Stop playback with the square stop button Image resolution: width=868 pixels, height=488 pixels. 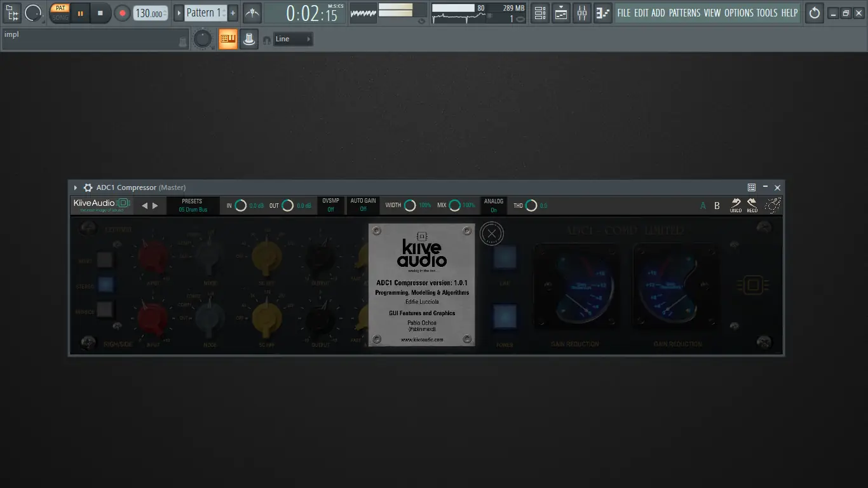coord(100,13)
